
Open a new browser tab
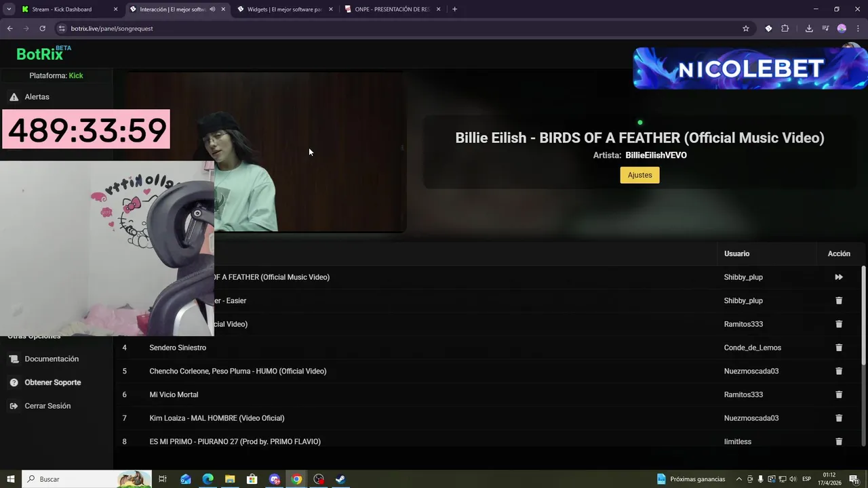pos(454,9)
